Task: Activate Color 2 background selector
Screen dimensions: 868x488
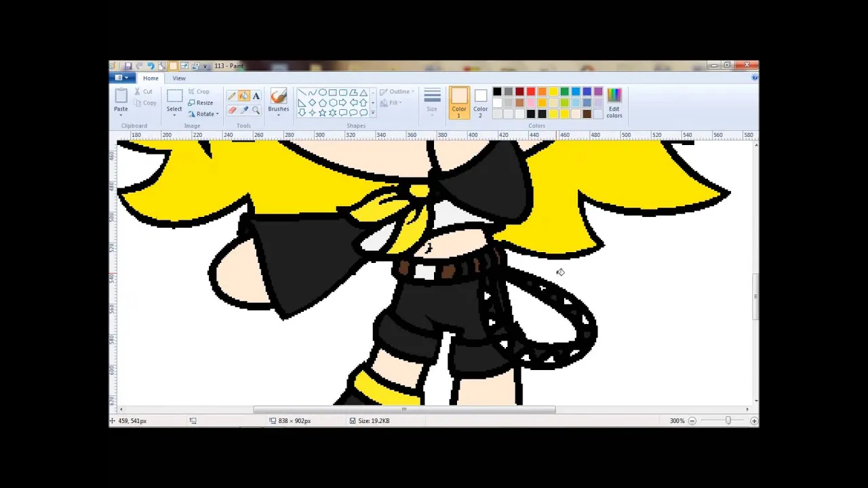Action: (x=480, y=103)
